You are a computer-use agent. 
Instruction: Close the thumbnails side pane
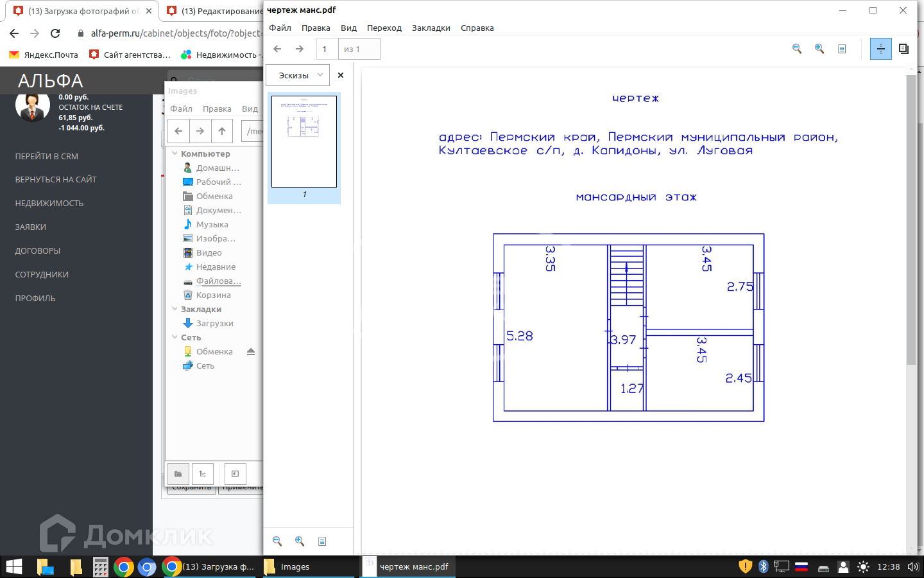pyautogui.click(x=341, y=75)
